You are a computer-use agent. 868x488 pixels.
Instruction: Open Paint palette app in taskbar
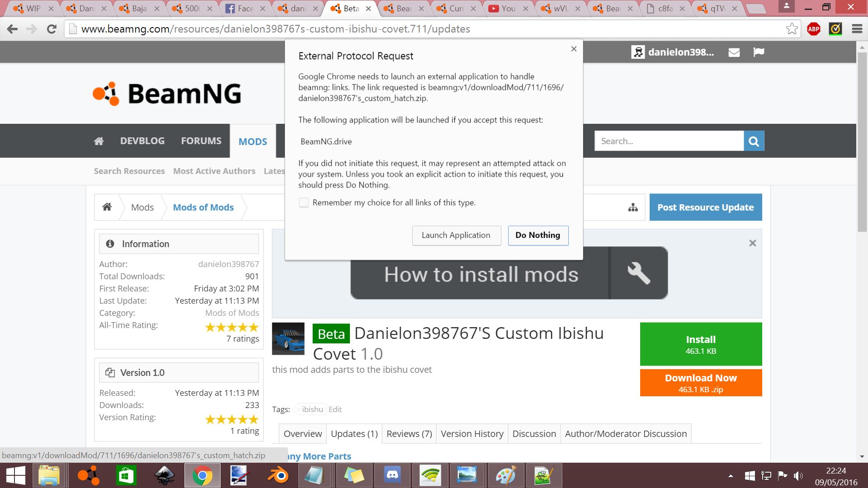(505, 476)
